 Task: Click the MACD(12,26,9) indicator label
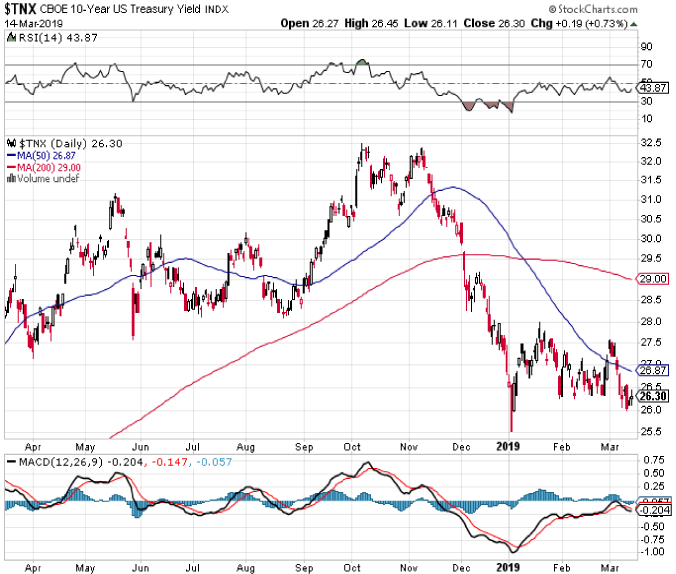[49, 461]
